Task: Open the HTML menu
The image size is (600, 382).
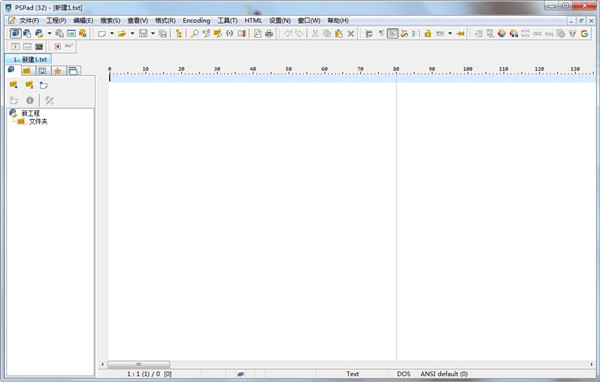Action: [253, 20]
